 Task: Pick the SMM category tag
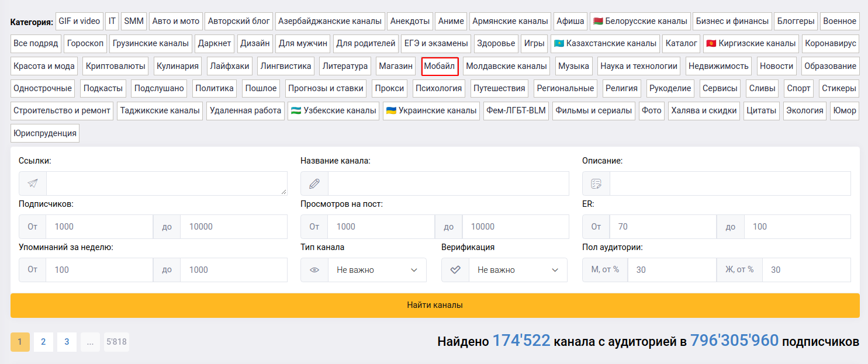[x=134, y=21]
